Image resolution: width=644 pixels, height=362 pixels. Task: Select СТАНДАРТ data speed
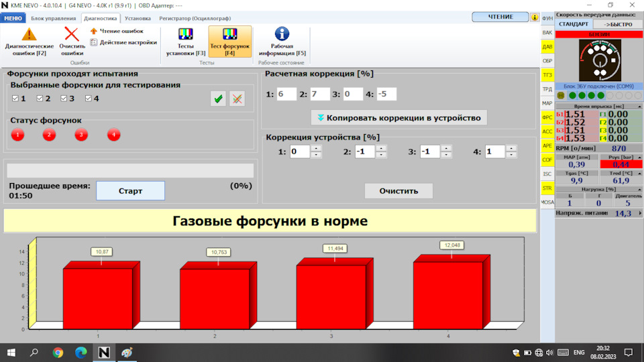pos(574,24)
